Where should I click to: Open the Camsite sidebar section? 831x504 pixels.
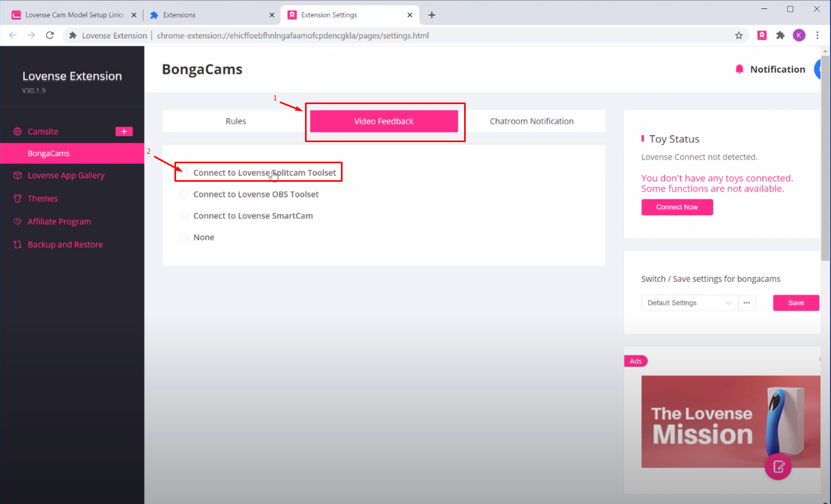click(x=43, y=132)
